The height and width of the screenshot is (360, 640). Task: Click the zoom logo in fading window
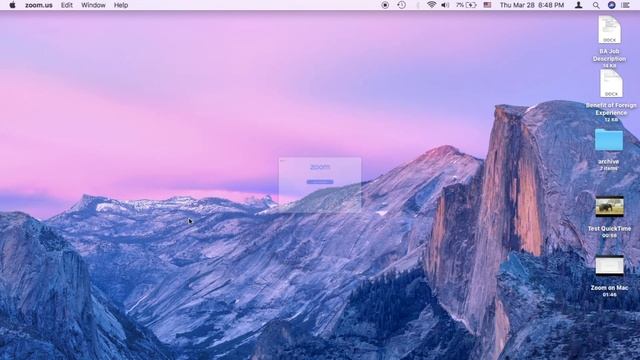320,167
